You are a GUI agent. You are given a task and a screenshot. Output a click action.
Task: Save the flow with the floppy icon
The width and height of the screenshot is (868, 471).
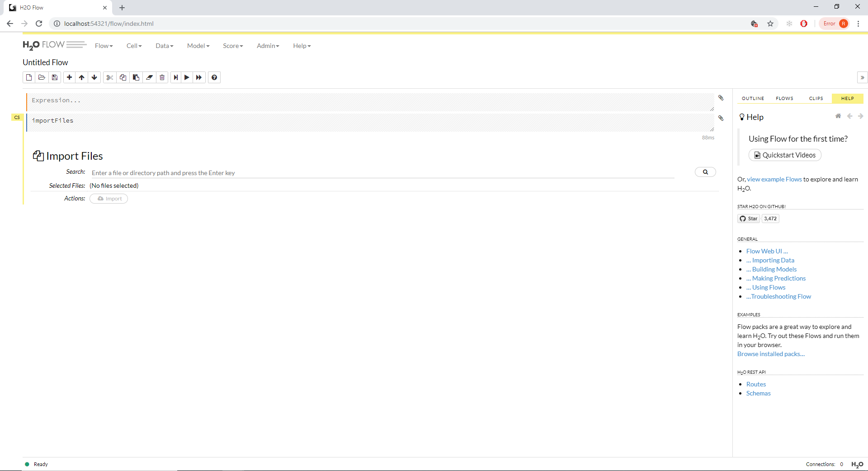[x=55, y=77]
